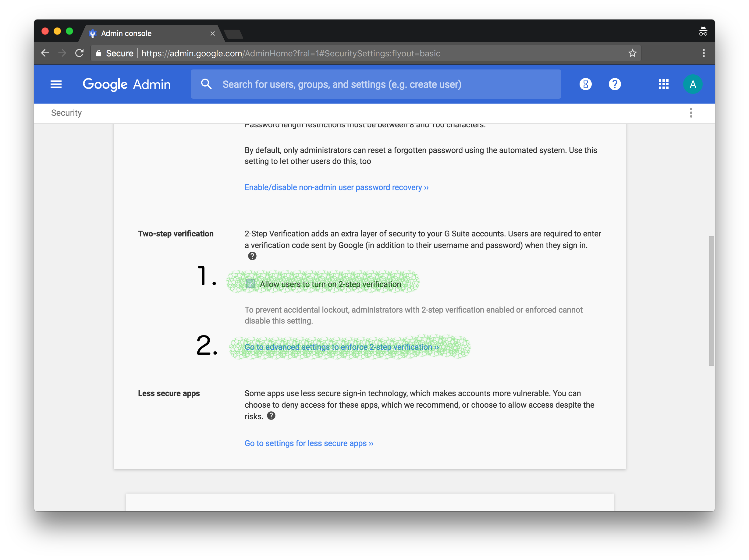
Task: Open non-admin user password recovery link
Action: coord(337,187)
